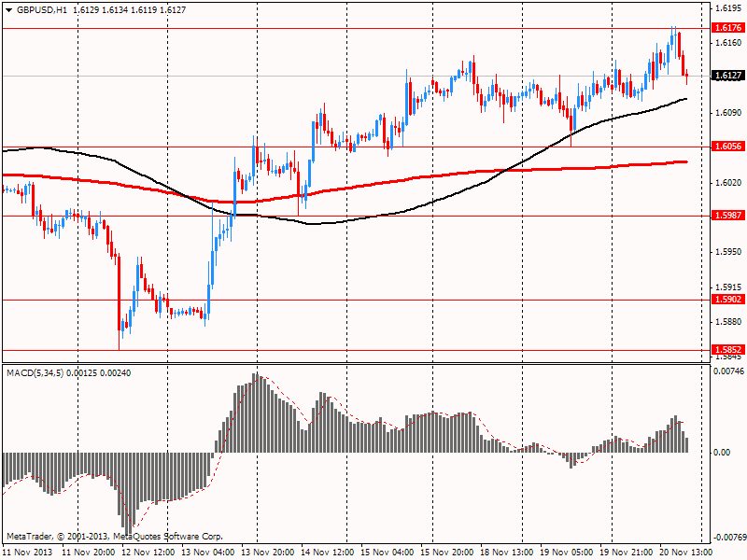Viewport: 747px width, 560px height.
Task: Click the 1.6195 price scale value
Action: 728,8
